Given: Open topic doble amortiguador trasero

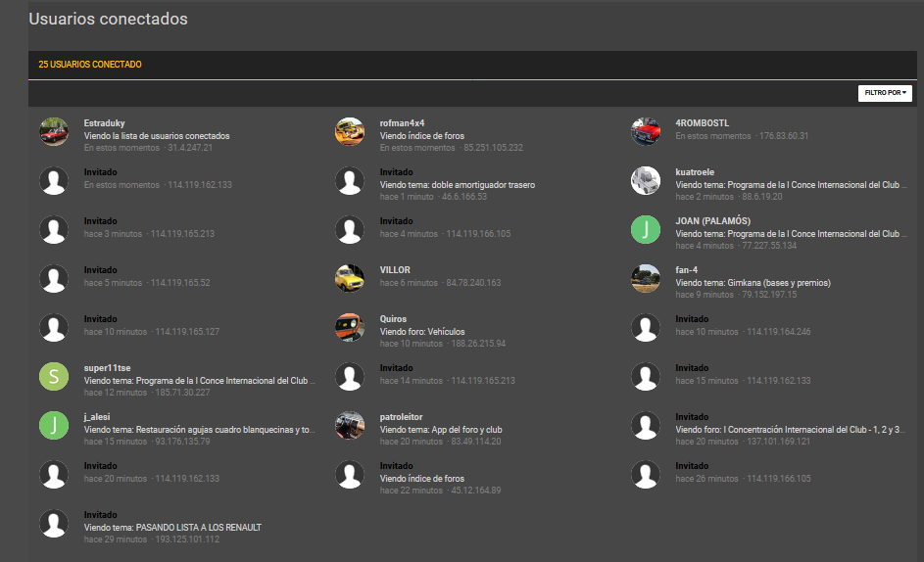Looking at the screenshot, I should pyautogui.click(x=483, y=185).
